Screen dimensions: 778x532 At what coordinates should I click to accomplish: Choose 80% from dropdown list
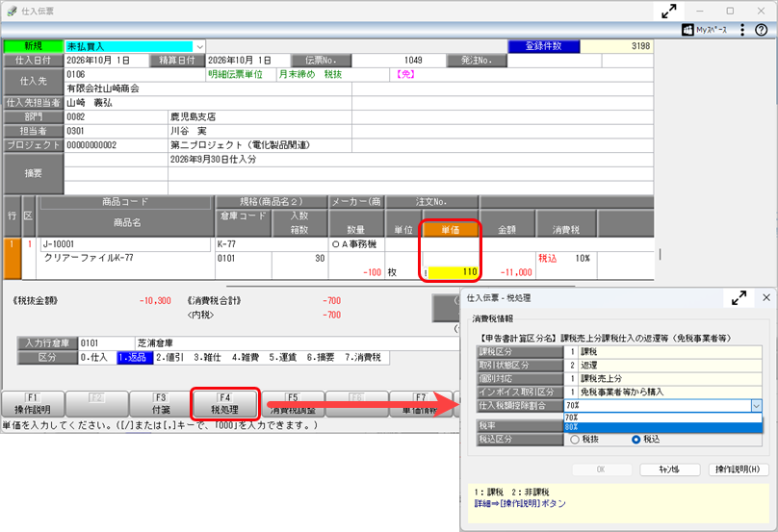662,427
